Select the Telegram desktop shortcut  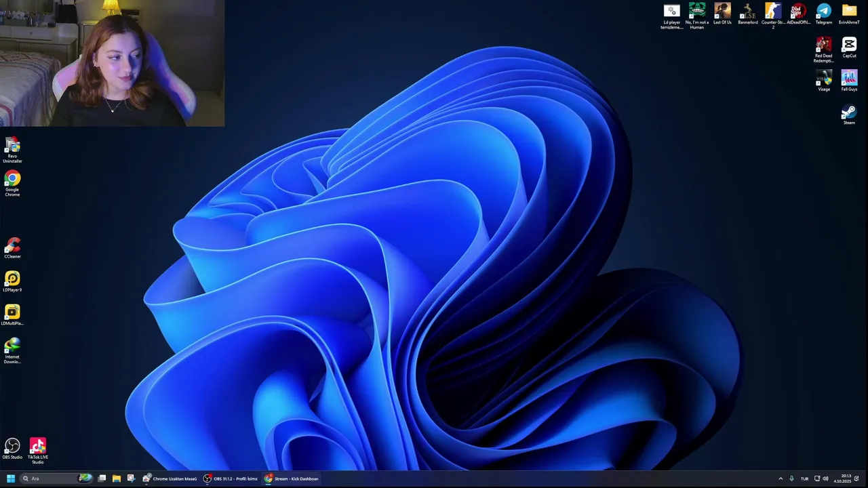tap(824, 14)
